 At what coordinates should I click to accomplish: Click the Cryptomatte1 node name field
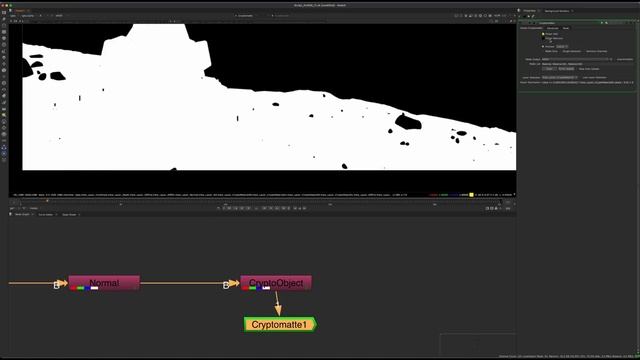tap(547, 23)
